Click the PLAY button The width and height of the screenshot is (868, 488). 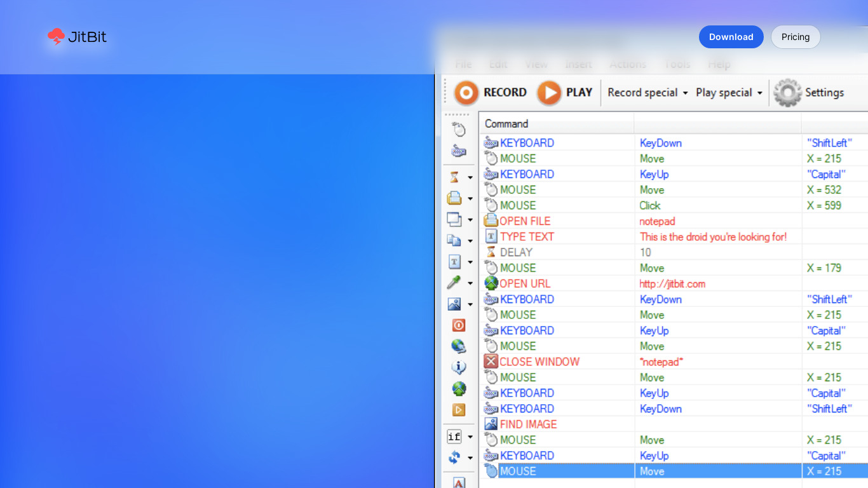[x=565, y=93]
